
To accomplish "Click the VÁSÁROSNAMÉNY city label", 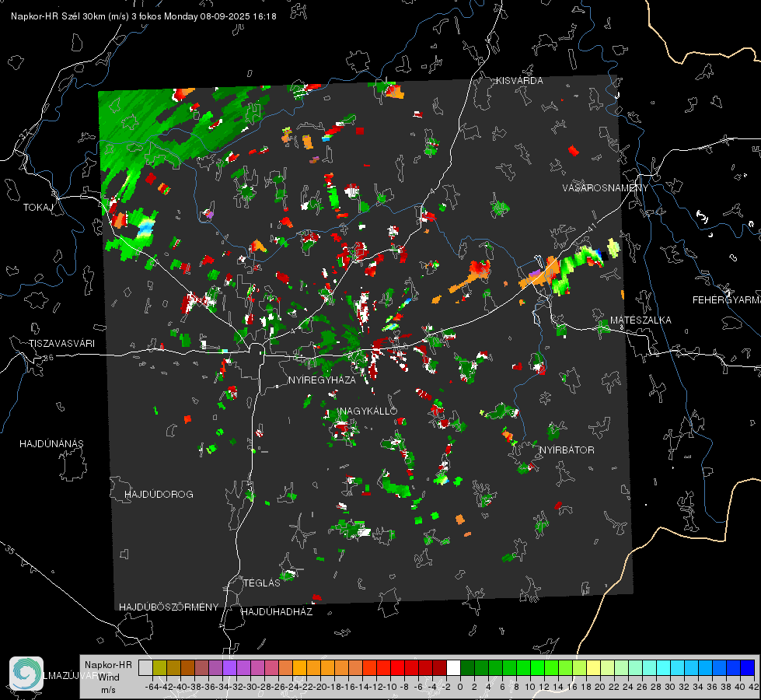I will (606, 188).
